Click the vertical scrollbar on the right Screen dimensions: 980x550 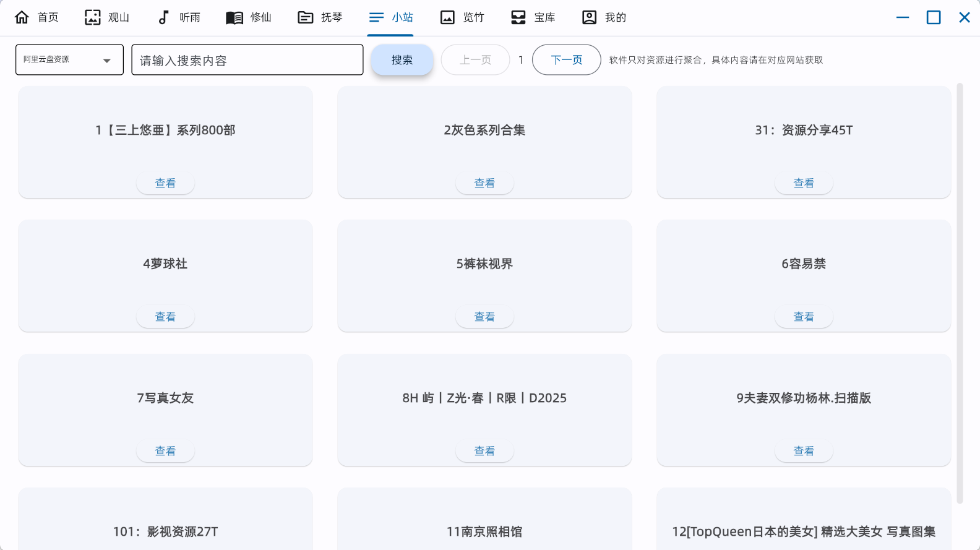pos(960,294)
